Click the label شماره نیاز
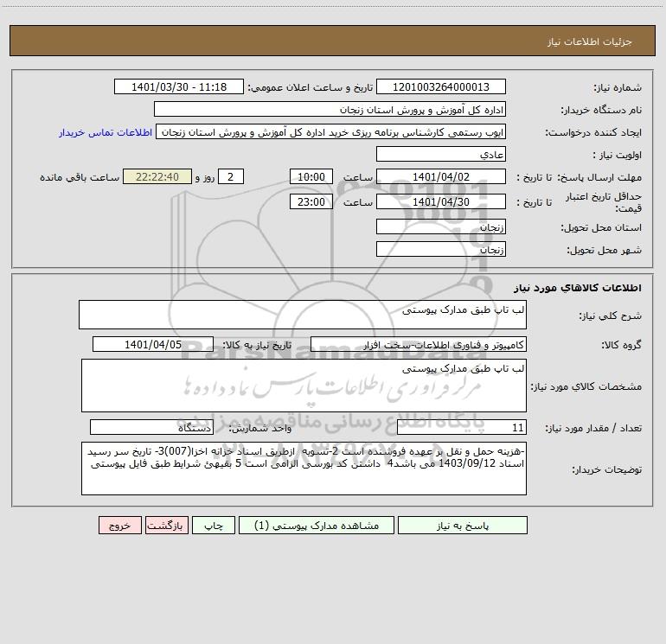This screenshot has width=666, height=644. coord(618,88)
